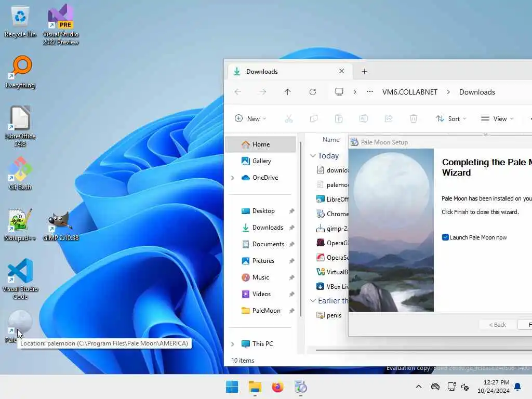The image size is (532, 399).
Task: Select the Visual Studio Code desktop icon
Action: click(x=20, y=279)
